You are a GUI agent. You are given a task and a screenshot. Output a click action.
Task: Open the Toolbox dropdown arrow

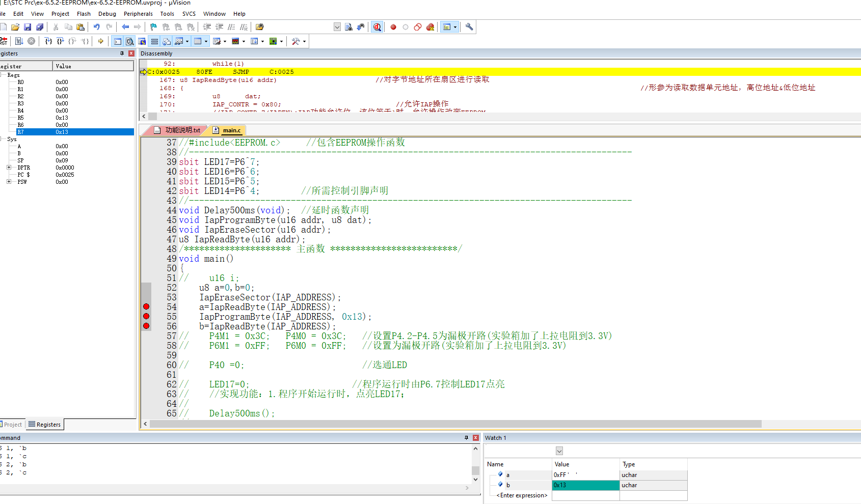point(304,41)
